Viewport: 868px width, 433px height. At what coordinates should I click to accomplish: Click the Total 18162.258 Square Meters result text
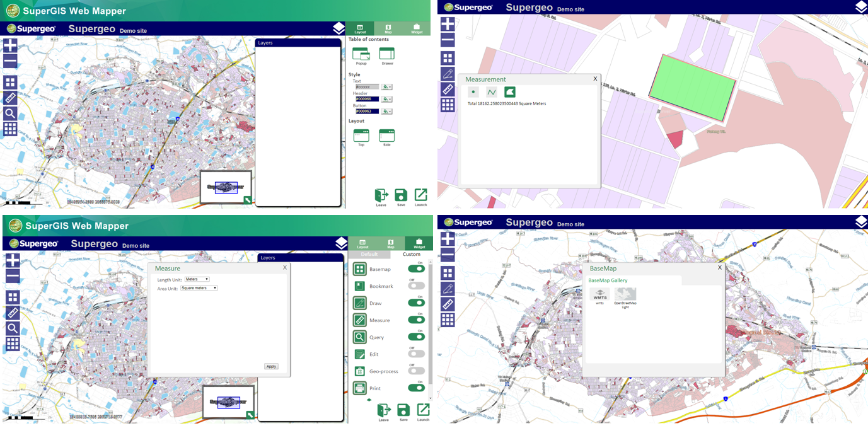coord(507,103)
